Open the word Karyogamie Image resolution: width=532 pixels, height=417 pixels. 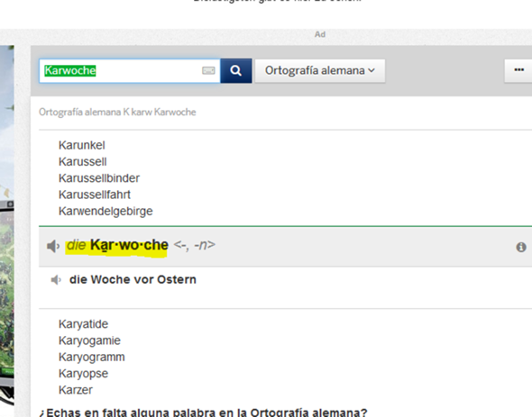89,340
